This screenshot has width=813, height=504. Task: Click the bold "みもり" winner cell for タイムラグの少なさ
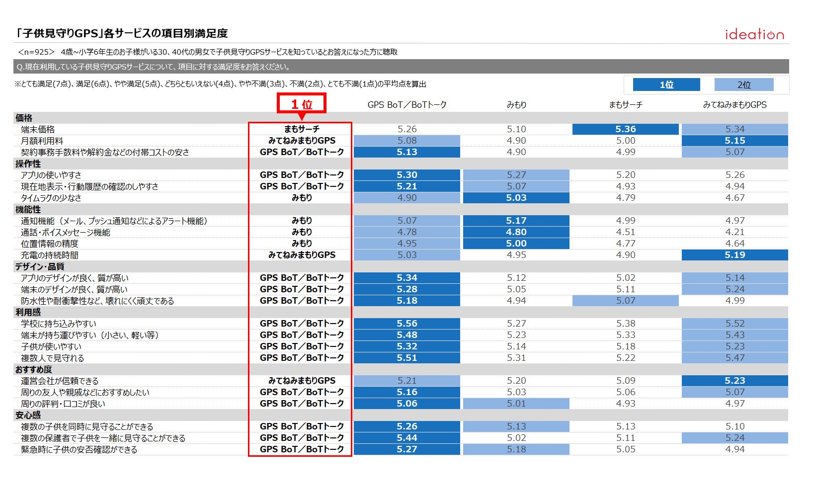coord(302,198)
